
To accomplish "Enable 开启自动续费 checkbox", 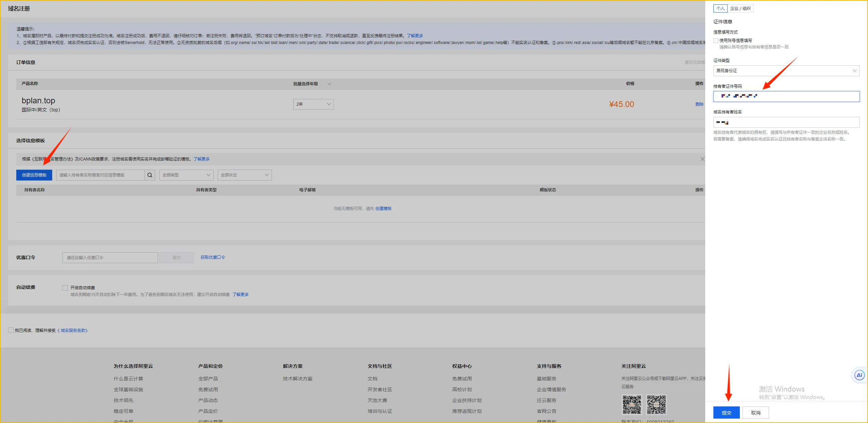I will pos(65,288).
